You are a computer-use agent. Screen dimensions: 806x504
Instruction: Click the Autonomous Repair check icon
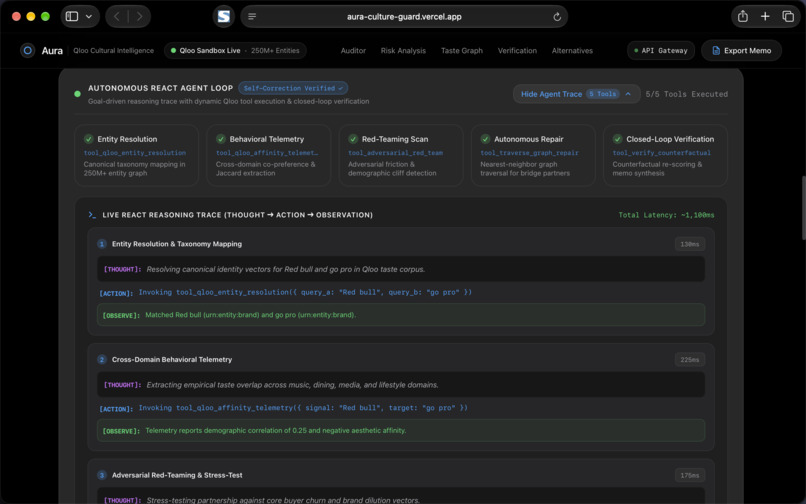(485, 139)
